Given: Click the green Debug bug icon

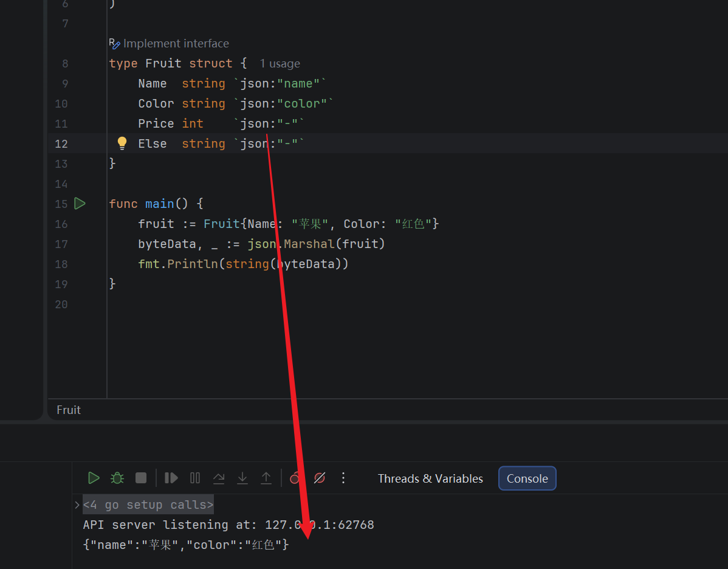Looking at the screenshot, I should pyautogui.click(x=117, y=478).
